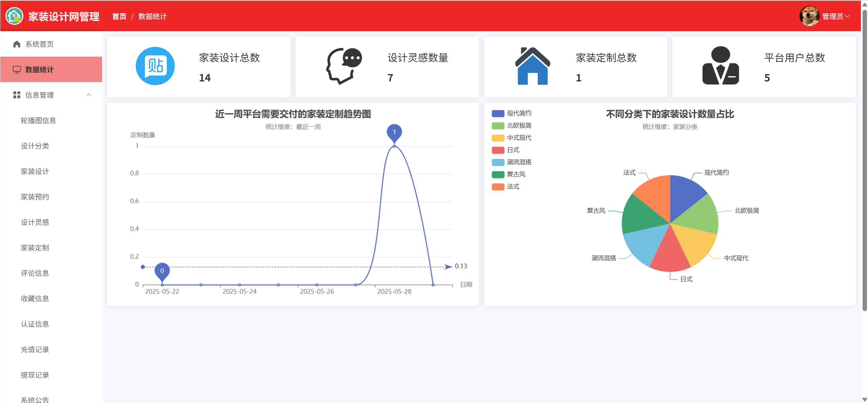
Task: Click the peak marker labeled 1 on line chart
Action: (394, 132)
